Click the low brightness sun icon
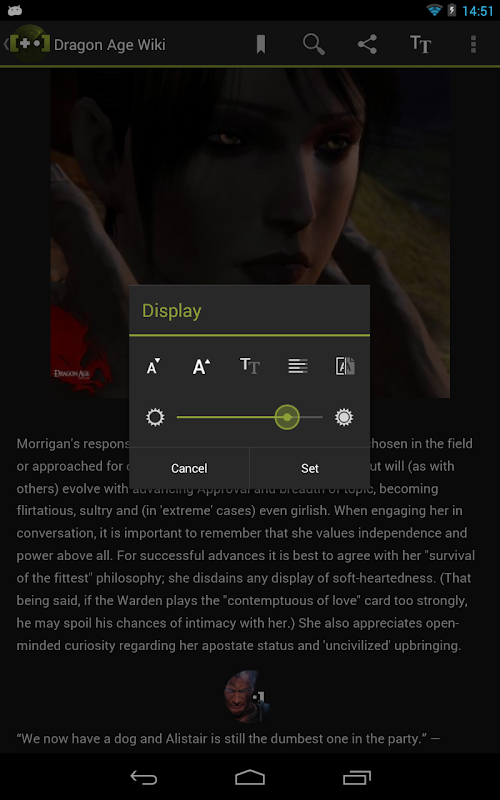 (x=155, y=417)
